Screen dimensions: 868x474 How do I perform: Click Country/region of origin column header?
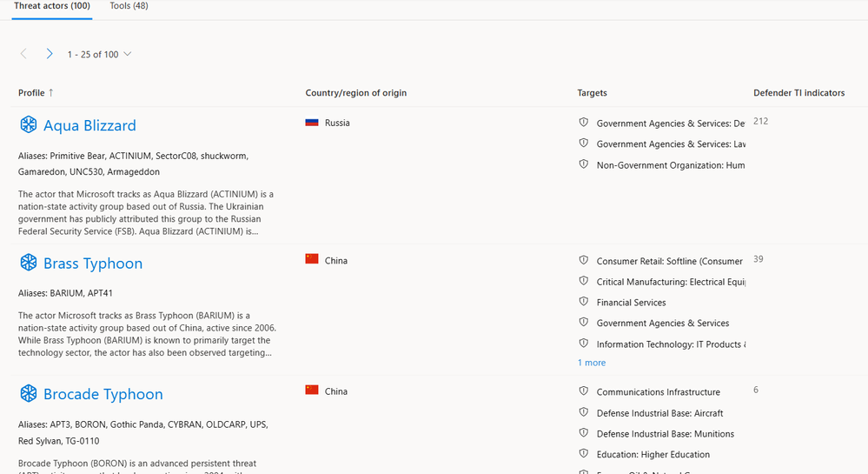[356, 92]
